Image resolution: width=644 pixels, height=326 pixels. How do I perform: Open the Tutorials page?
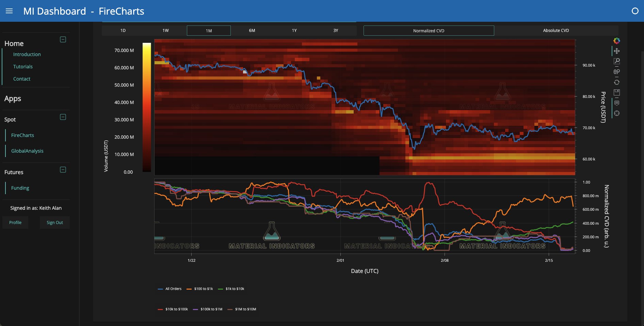(x=23, y=66)
